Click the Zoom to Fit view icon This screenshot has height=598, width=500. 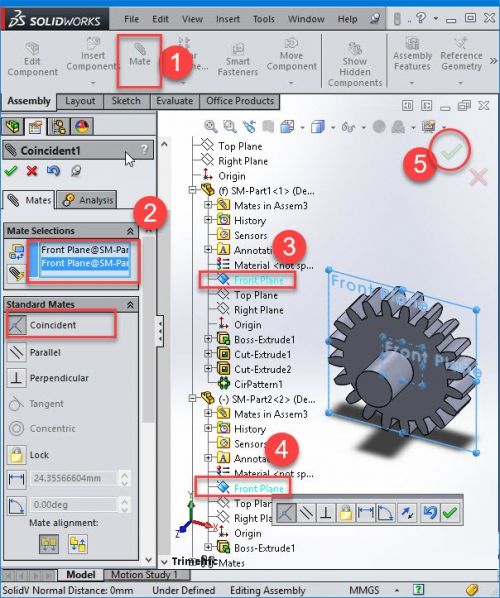click(211, 126)
